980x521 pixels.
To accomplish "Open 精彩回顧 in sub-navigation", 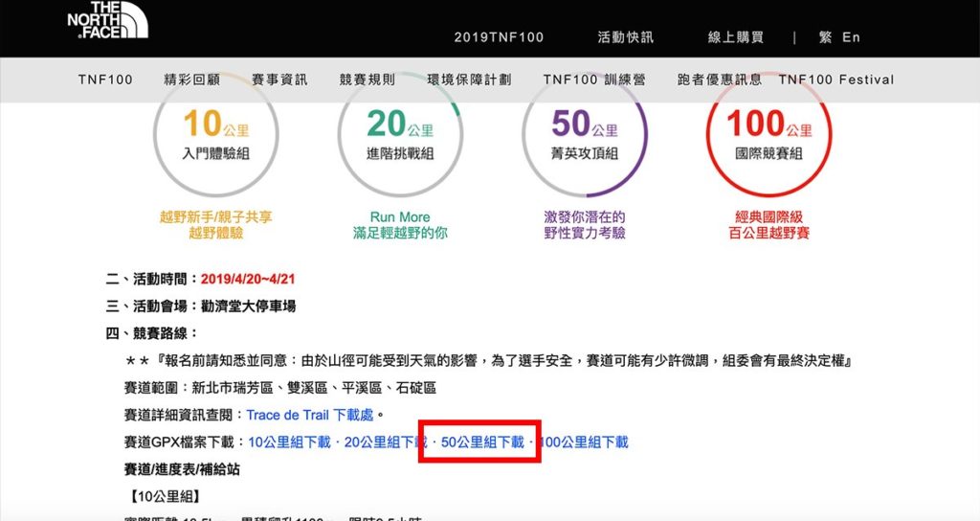I will coord(191,80).
